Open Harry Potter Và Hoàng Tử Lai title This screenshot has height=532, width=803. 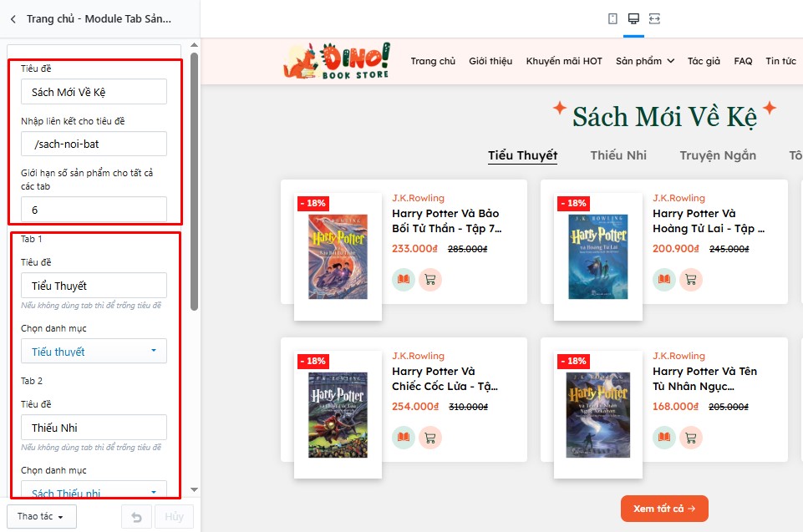(x=709, y=220)
